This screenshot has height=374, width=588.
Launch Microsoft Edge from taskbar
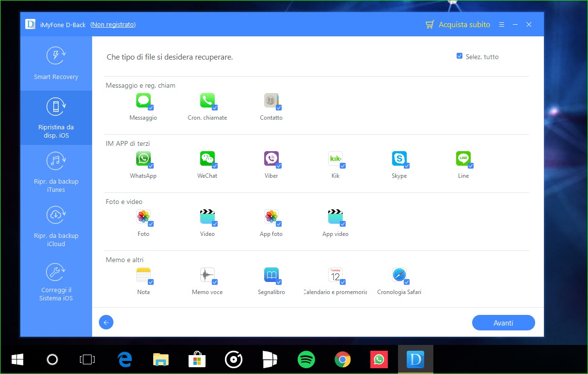pyautogui.click(x=125, y=359)
